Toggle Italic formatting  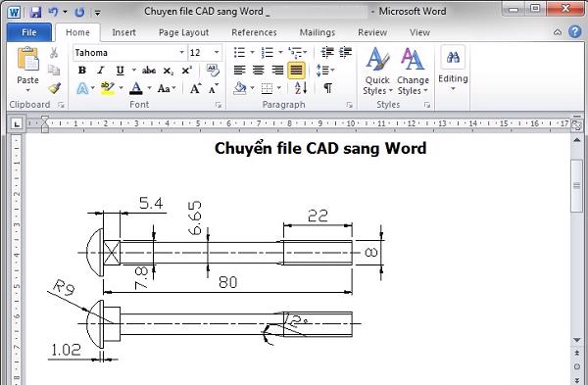[x=101, y=71]
